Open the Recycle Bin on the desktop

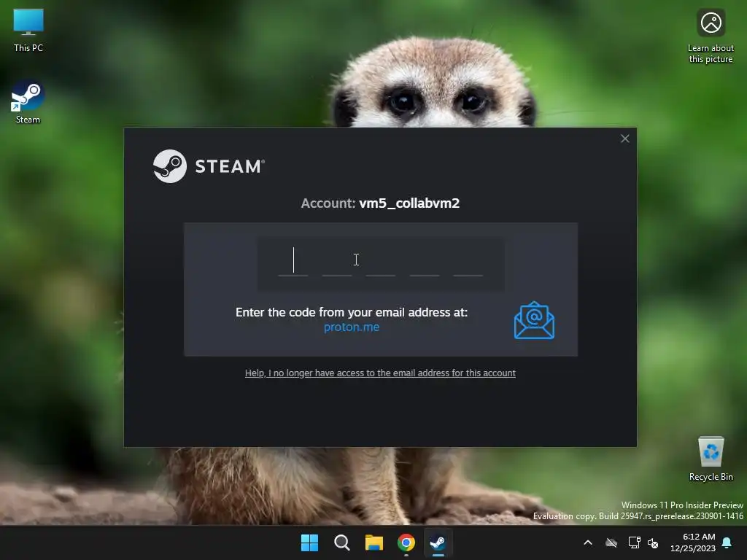711,459
